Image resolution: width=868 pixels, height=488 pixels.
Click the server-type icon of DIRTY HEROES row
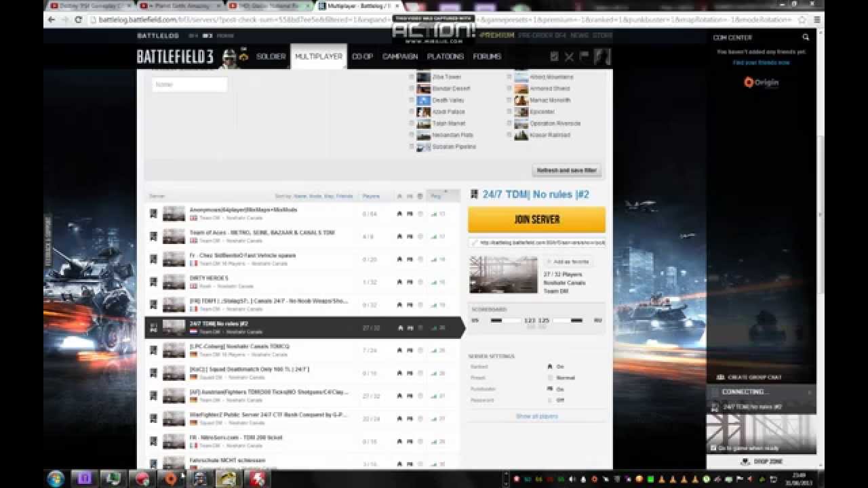tap(153, 282)
